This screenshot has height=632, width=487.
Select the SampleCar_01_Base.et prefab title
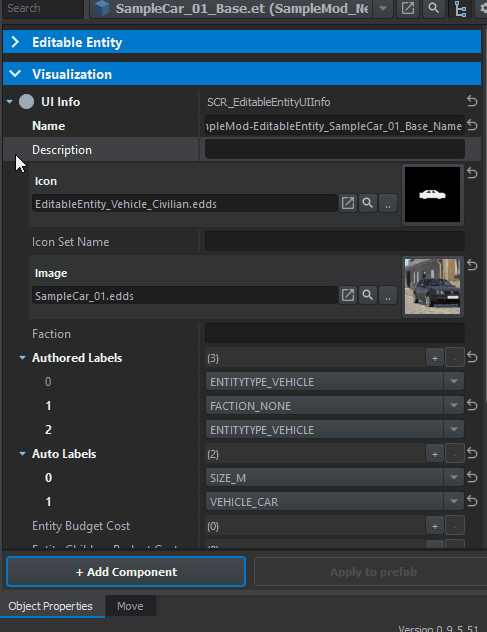[242, 8]
